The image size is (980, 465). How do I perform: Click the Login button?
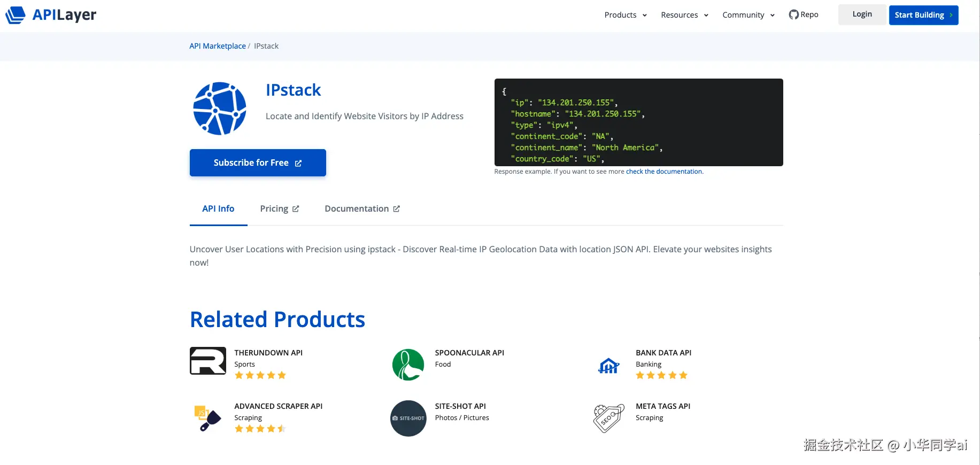(x=862, y=14)
